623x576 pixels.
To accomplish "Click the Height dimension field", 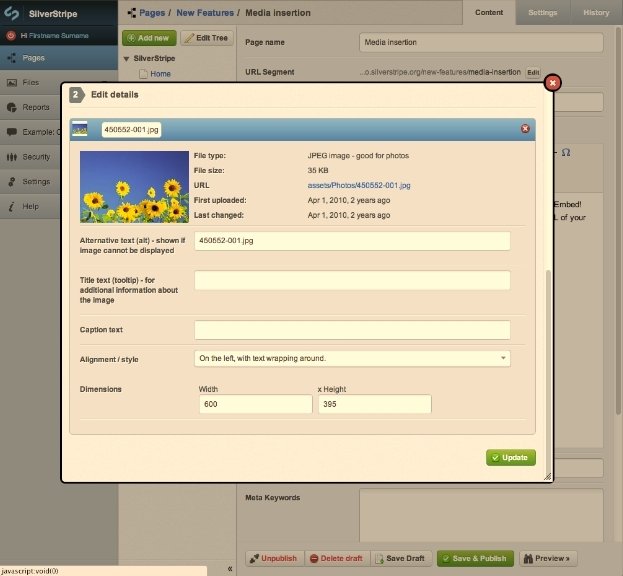I will tap(375, 404).
